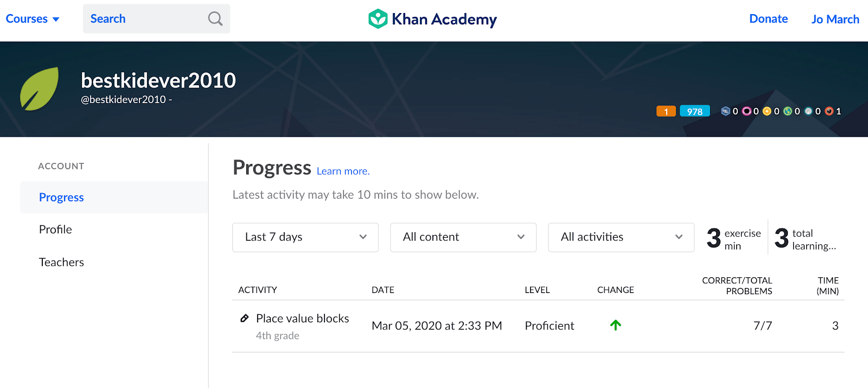
Task: Click the sun badge icon
Action: tap(767, 111)
